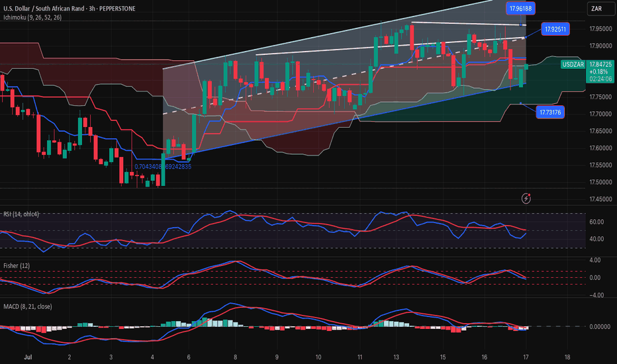Select the MACD (8, 21, close) indicator label
Screen dimensions: 617x364
click(28, 306)
